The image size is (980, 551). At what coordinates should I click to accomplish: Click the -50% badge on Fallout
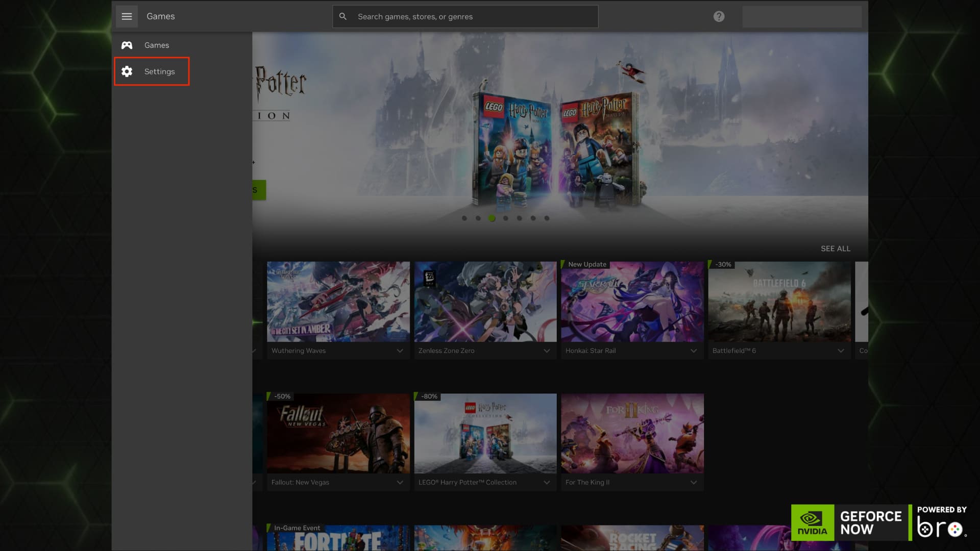[280, 396]
